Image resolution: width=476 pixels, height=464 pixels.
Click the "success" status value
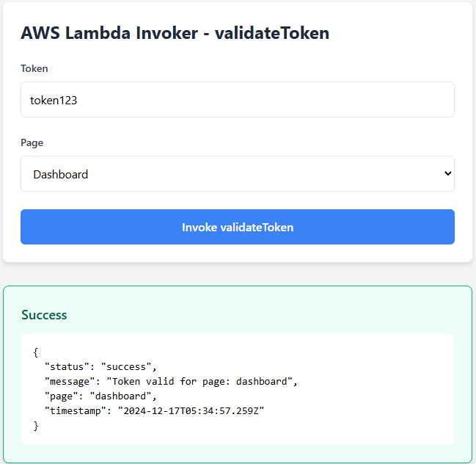(128, 366)
